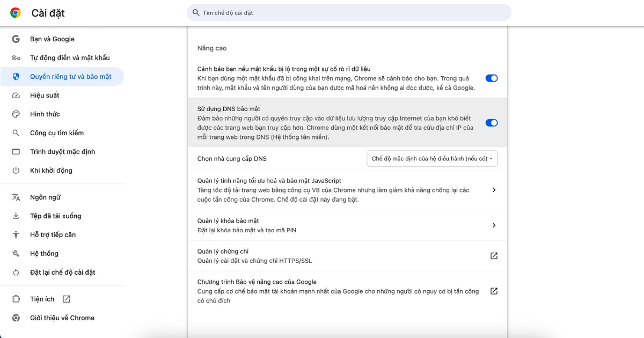The width and height of the screenshot is (644, 338).
Task: Open the Chrome logo icon
Action: pyautogui.click(x=15, y=12)
